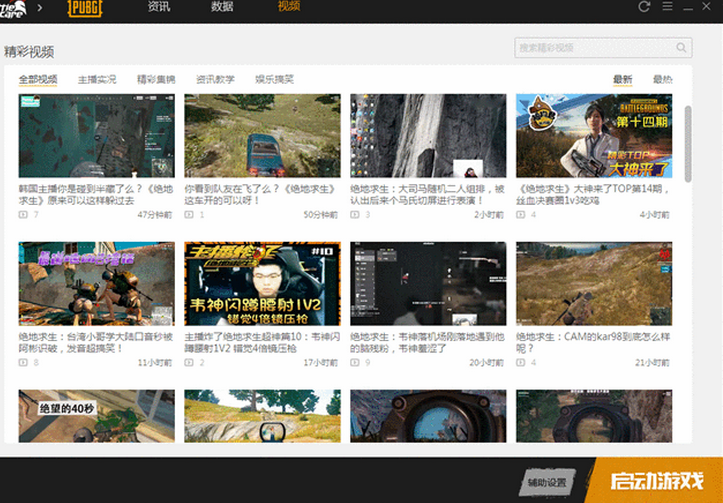Click the vertical scrollbar of video list
The width and height of the screenshot is (723, 503).
688,144
